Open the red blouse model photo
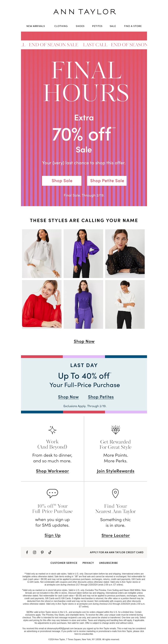Screen dimensions: 168x644 point(42,304)
